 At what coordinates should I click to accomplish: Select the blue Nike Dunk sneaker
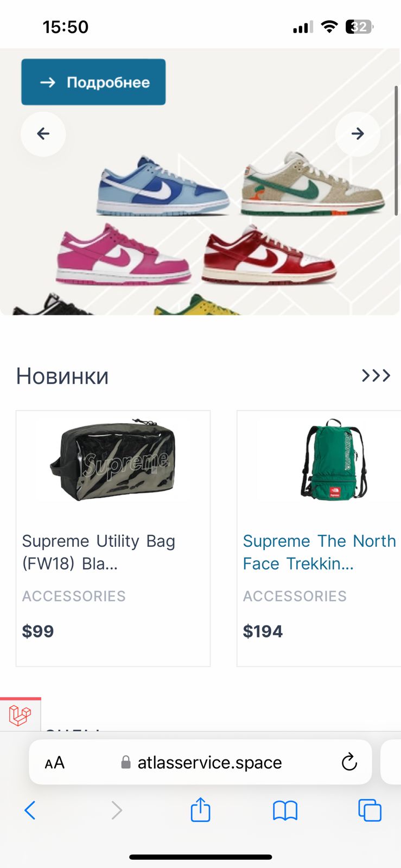click(x=163, y=187)
